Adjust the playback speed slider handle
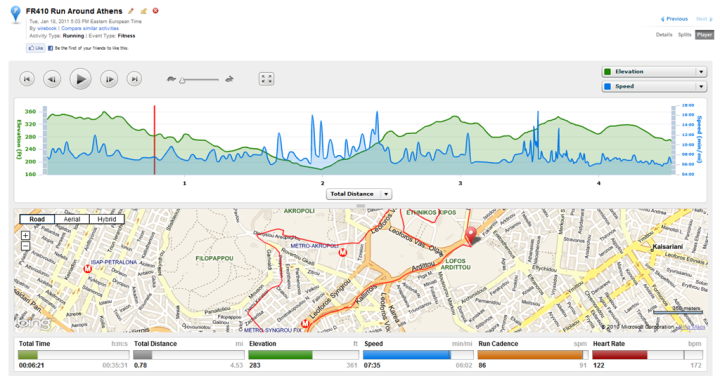This screenshot has width=720, height=376. 182,80
